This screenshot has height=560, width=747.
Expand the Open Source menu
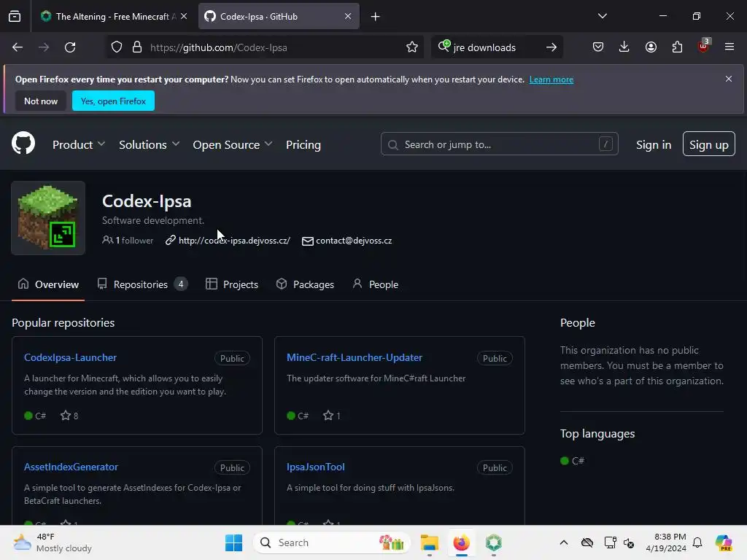pyautogui.click(x=233, y=145)
